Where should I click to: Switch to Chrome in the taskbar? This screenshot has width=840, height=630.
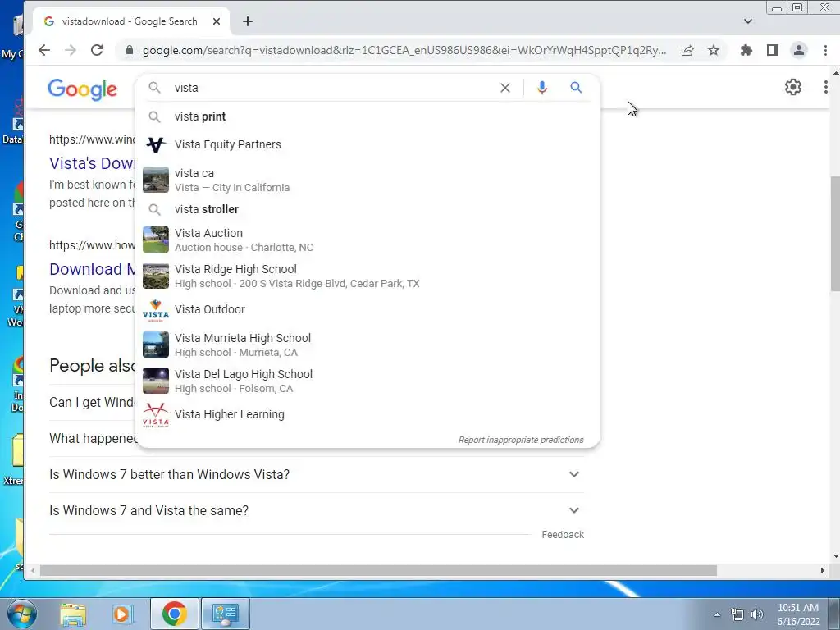175,614
